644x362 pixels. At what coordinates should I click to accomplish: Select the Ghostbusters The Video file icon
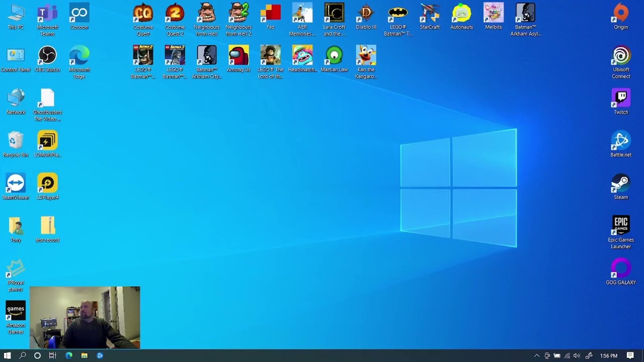pyautogui.click(x=47, y=106)
